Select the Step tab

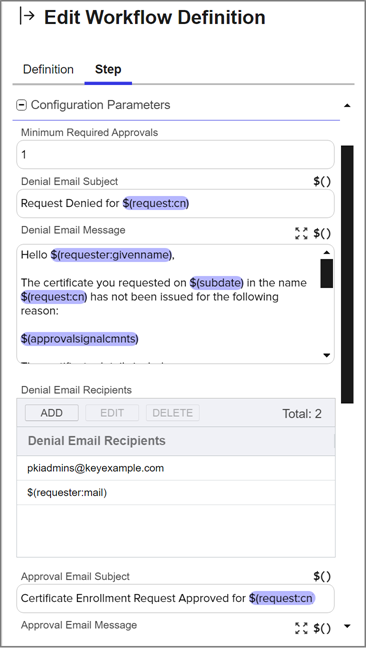click(x=108, y=69)
